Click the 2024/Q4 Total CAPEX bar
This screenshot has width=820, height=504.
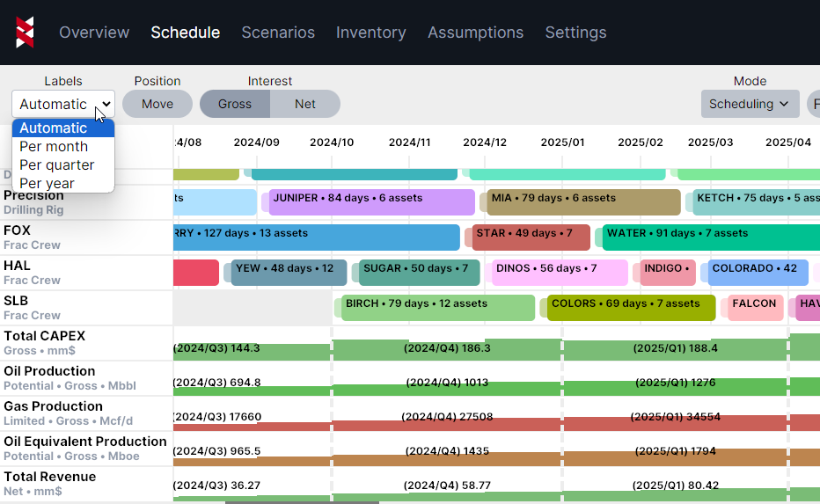click(x=447, y=349)
